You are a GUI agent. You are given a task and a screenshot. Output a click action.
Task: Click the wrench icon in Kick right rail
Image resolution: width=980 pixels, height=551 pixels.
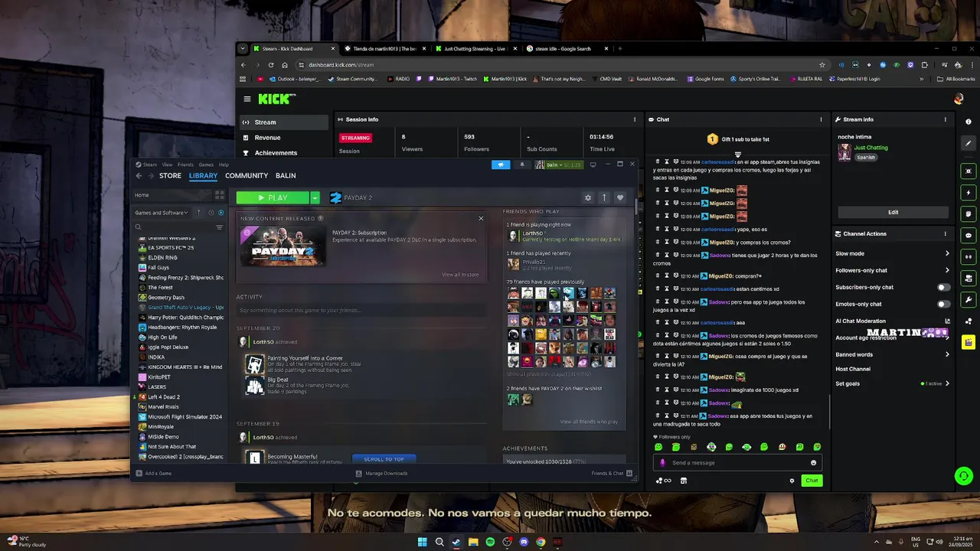click(x=969, y=299)
